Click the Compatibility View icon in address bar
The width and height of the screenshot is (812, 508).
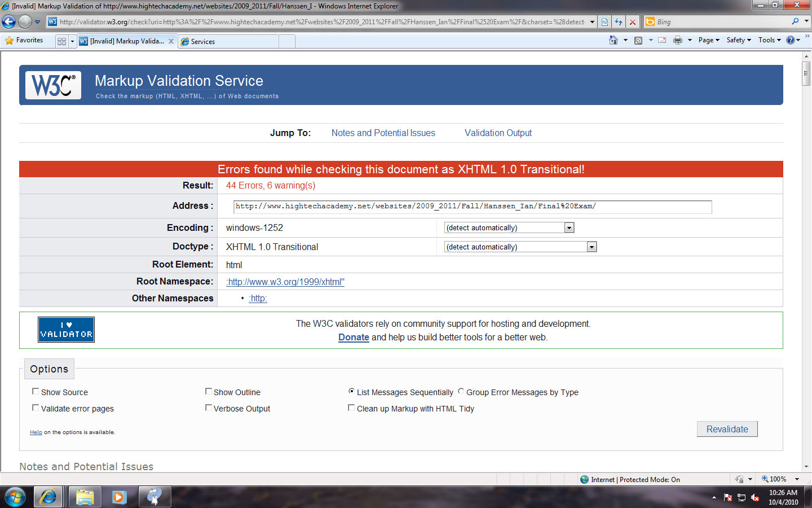pyautogui.click(x=604, y=22)
